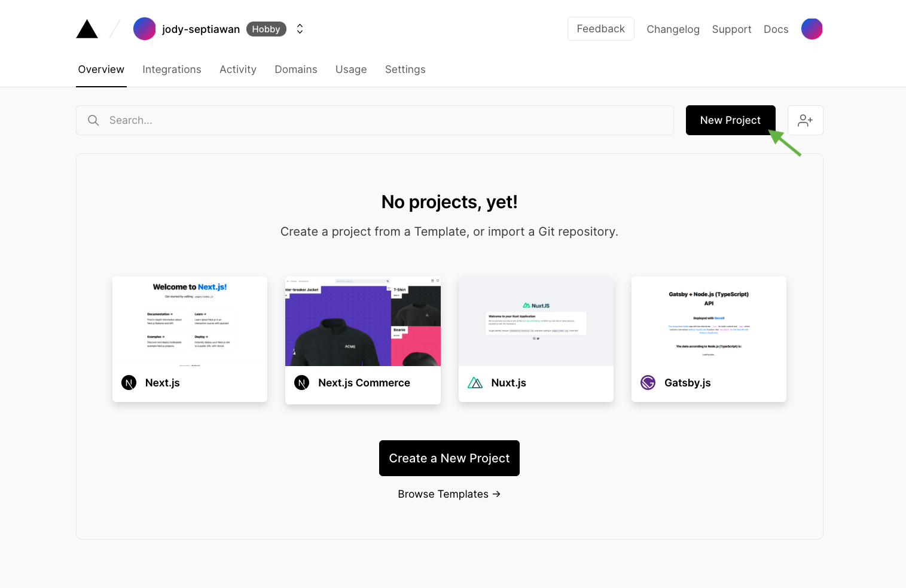Click the Hobby plan badge
906x588 pixels.
pos(266,29)
